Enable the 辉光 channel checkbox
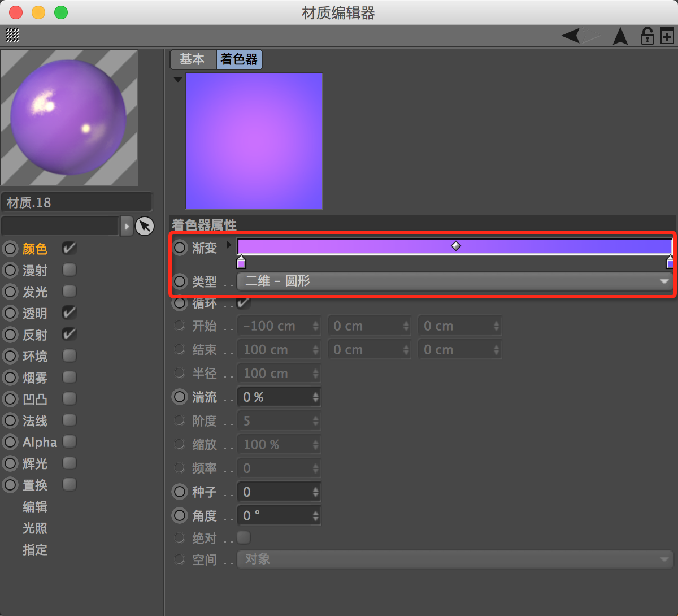Viewport: 678px width, 616px height. 69,463
